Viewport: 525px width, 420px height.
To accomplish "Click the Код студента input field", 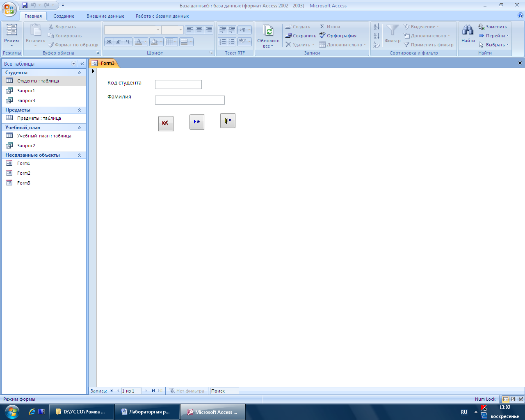I will click(178, 84).
